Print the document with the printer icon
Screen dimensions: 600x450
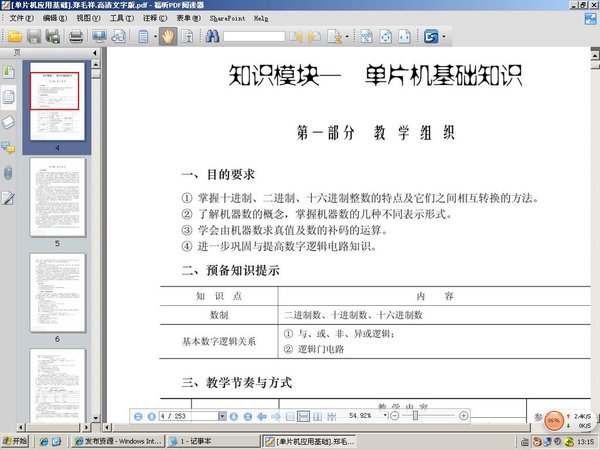pos(76,37)
